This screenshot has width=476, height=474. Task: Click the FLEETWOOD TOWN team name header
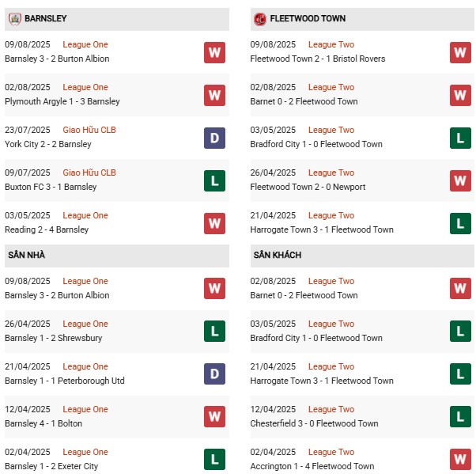click(x=308, y=18)
